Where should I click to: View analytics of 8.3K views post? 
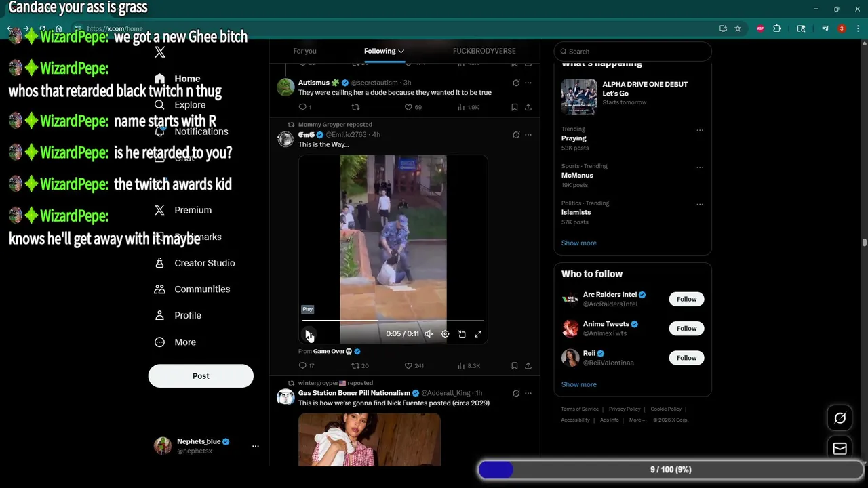tap(469, 366)
